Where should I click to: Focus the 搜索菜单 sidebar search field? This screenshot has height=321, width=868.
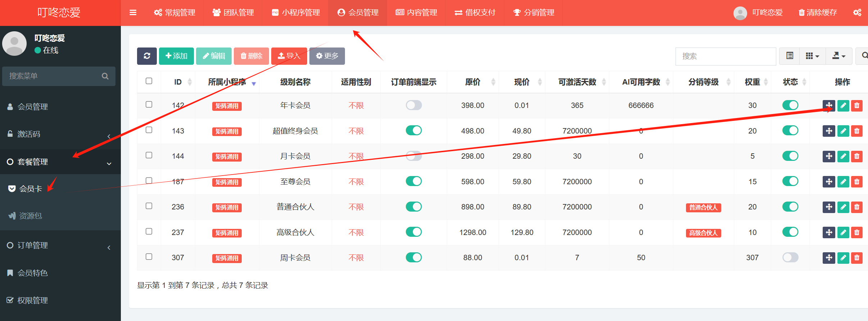59,76
